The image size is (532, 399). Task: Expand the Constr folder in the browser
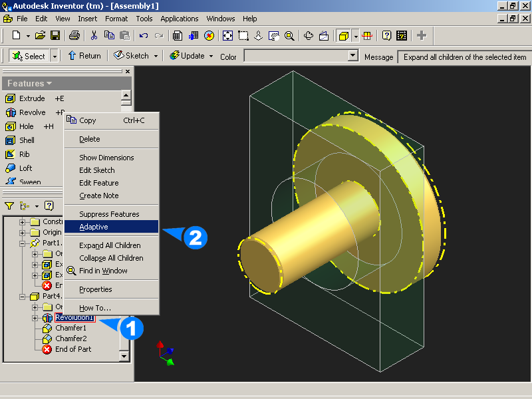click(22, 222)
